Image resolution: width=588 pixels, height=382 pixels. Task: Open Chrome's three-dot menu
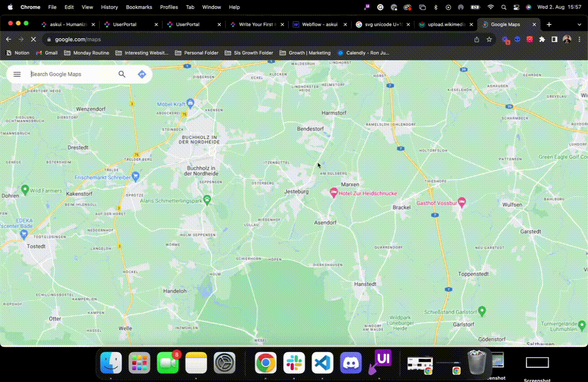pos(580,39)
